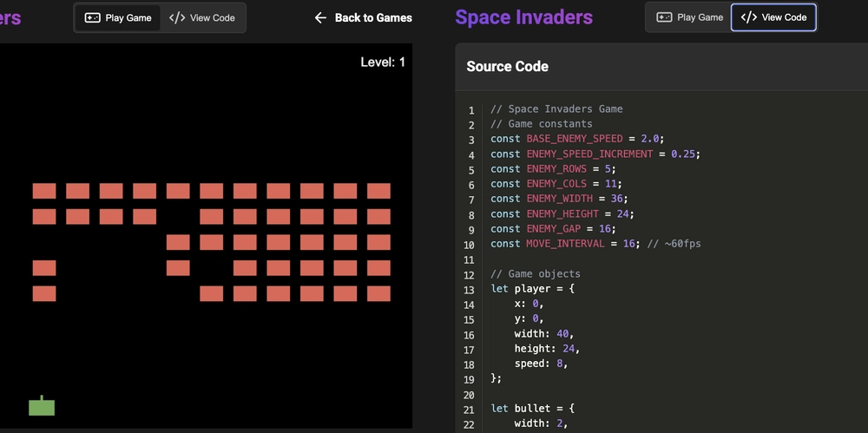This screenshot has height=433, width=868.
Task: Click the Play Game tab in left window
Action: [118, 17]
